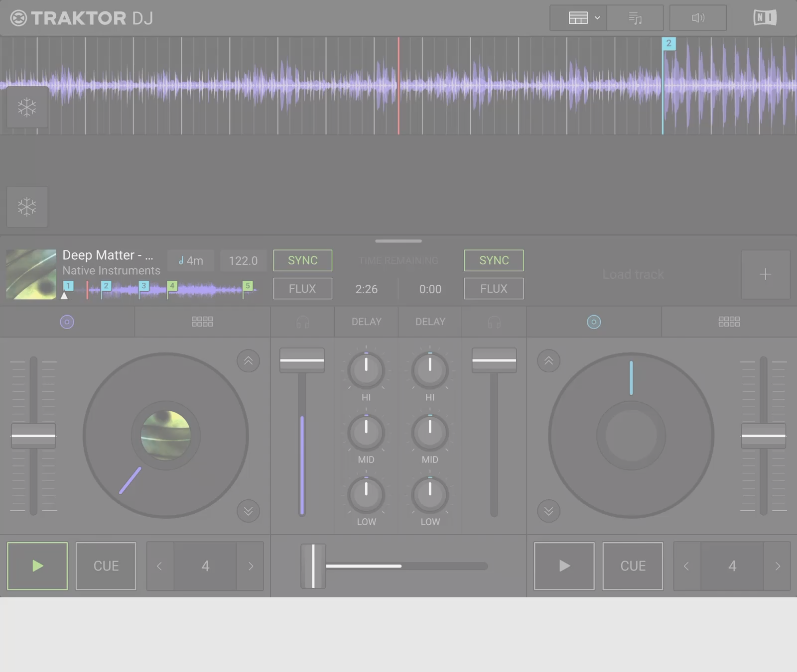Click the left channel LOW EQ knob
Image resolution: width=797 pixels, height=672 pixels.
coord(366,495)
